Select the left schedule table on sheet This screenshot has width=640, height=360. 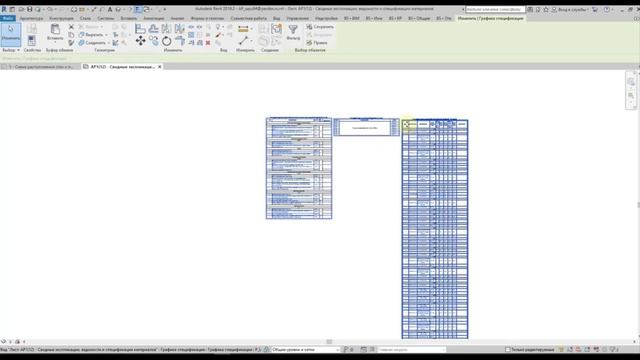(299, 168)
